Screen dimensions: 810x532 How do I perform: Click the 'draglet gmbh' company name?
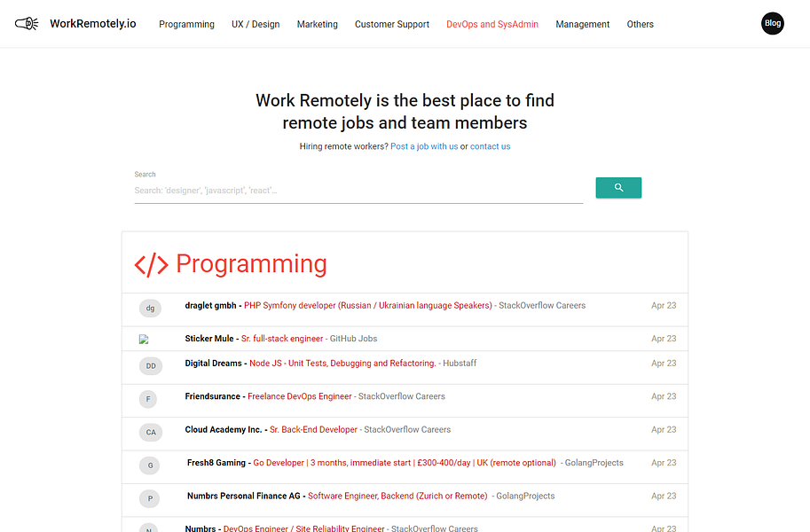[211, 305]
